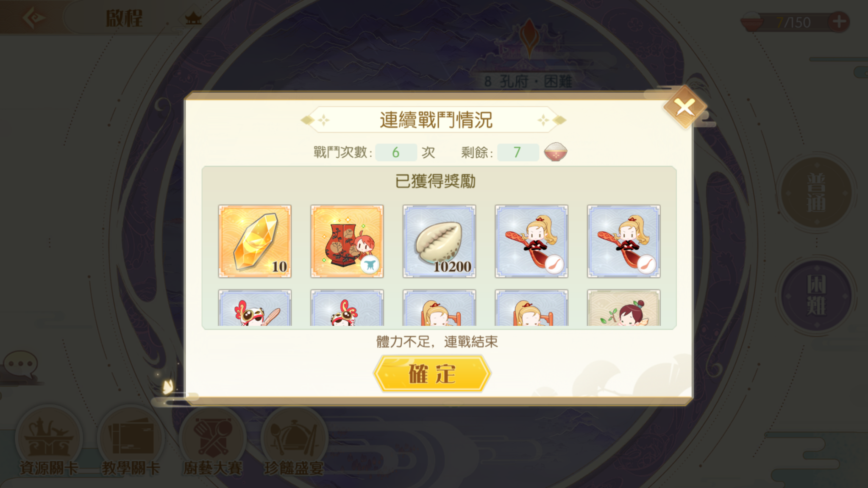Click the yellow 確定 confirm button
Screen dimensions: 868x488
tap(432, 374)
